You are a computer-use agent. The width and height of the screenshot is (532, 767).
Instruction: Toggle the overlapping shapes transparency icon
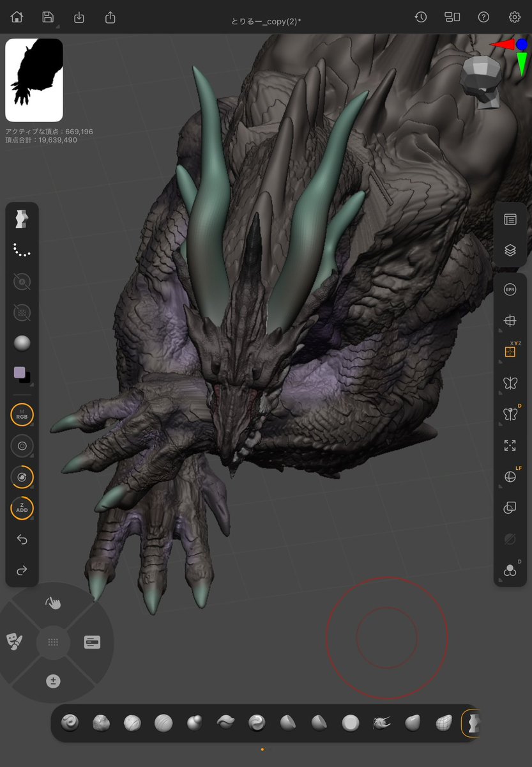coord(510,508)
